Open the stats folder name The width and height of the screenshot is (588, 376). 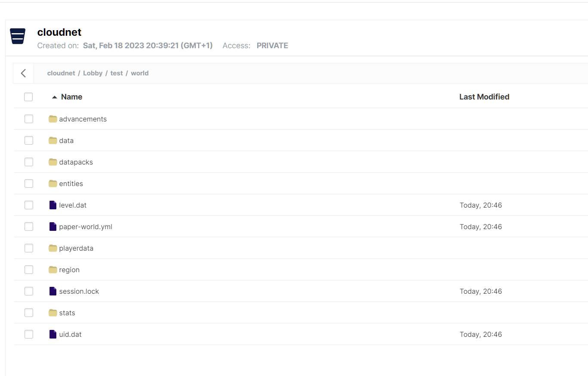click(x=67, y=313)
